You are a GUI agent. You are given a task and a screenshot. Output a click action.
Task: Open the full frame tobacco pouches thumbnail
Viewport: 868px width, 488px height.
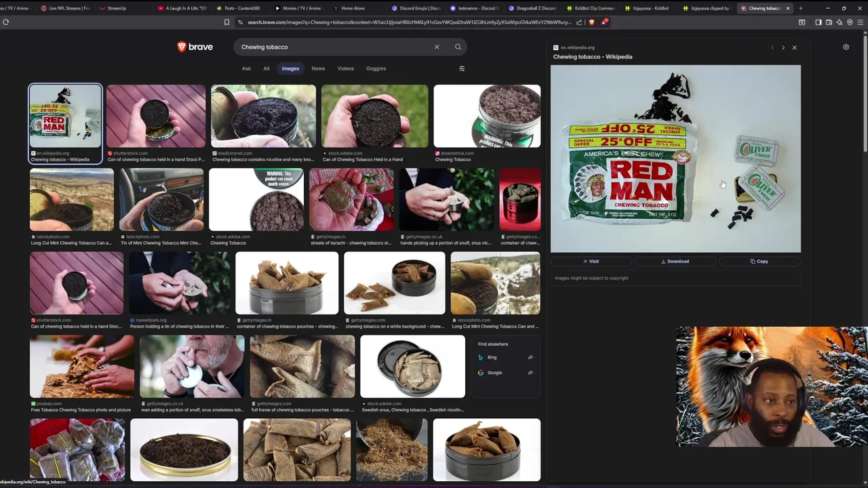(x=302, y=367)
